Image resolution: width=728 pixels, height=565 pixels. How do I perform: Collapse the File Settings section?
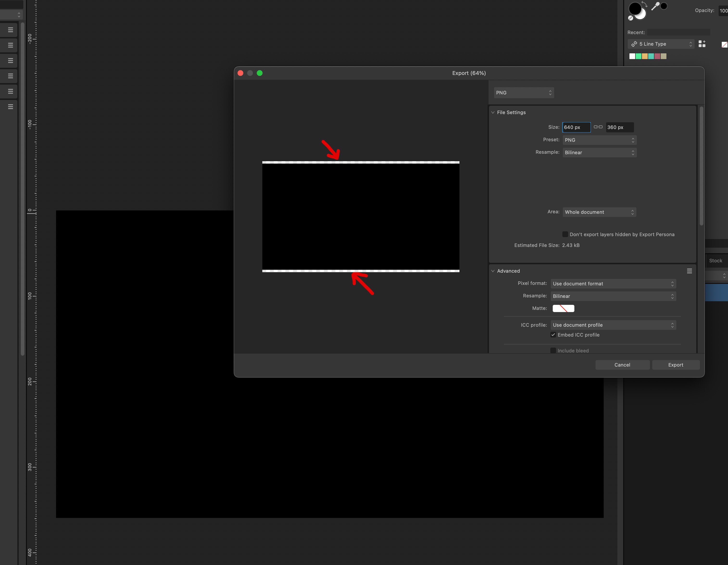tap(493, 112)
